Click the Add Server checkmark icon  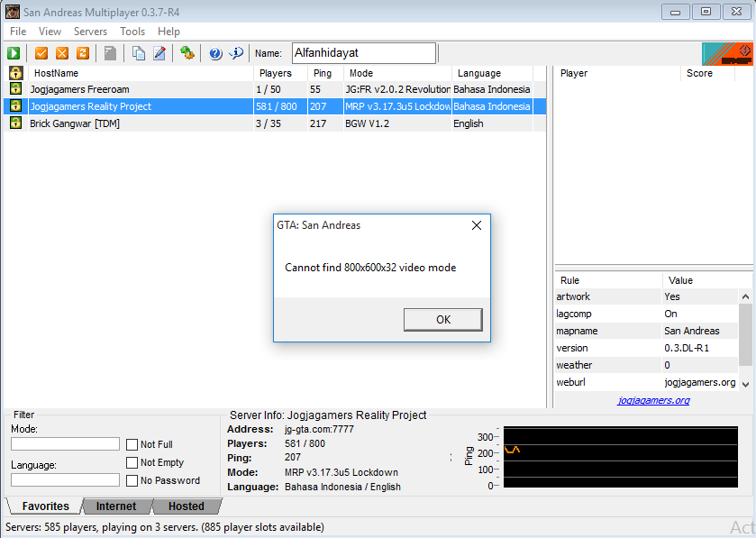tap(41, 53)
